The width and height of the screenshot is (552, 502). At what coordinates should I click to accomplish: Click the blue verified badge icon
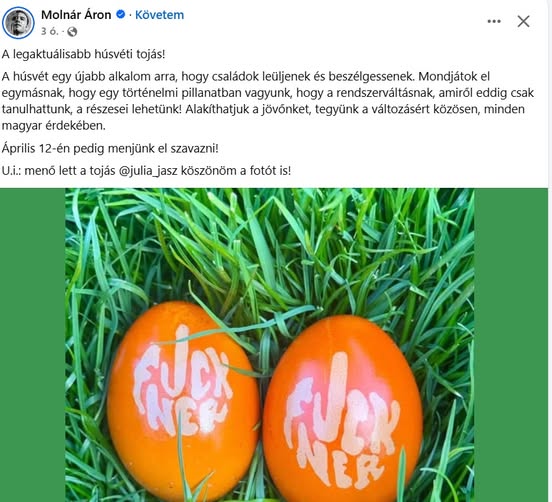click(121, 15)
